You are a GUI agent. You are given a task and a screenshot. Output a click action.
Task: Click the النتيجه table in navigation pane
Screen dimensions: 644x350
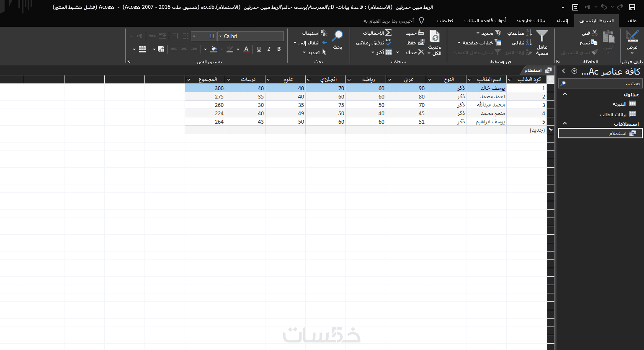coord(624,104)
